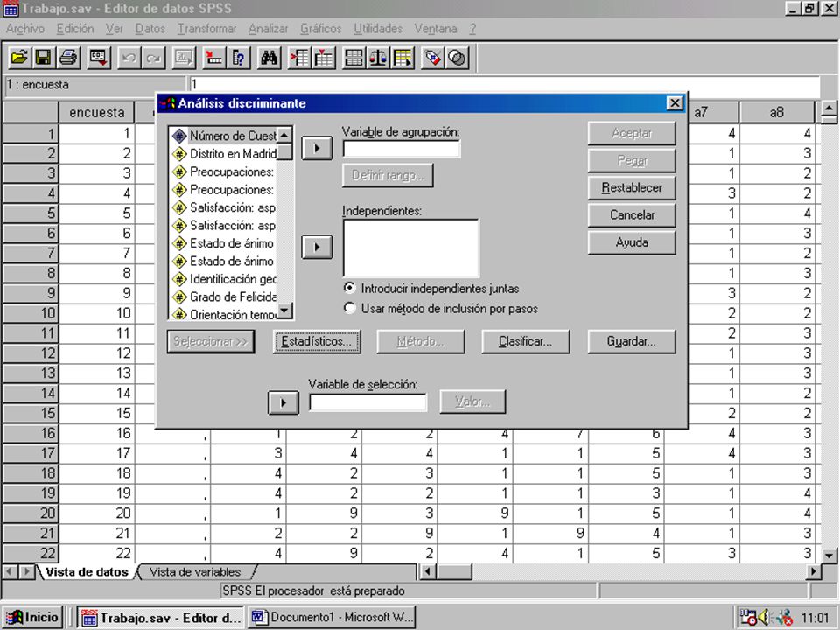Open the Utilidades menu
840x630 pixels.
point(378,28)
